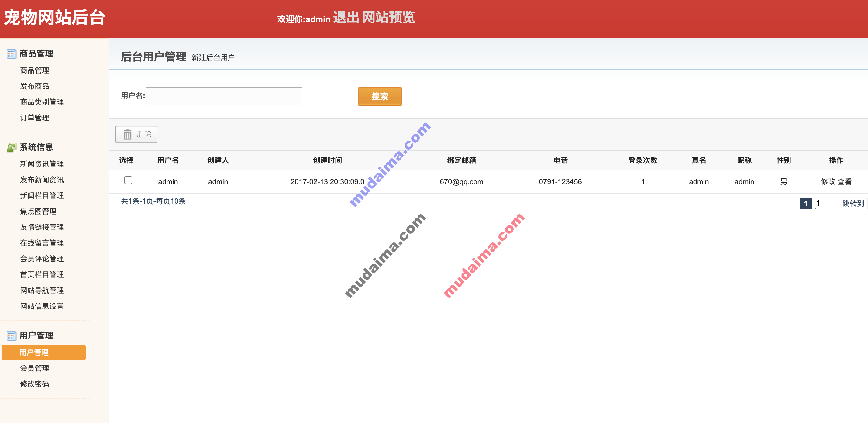Open 网站信息设置

(x=42, y=307)
